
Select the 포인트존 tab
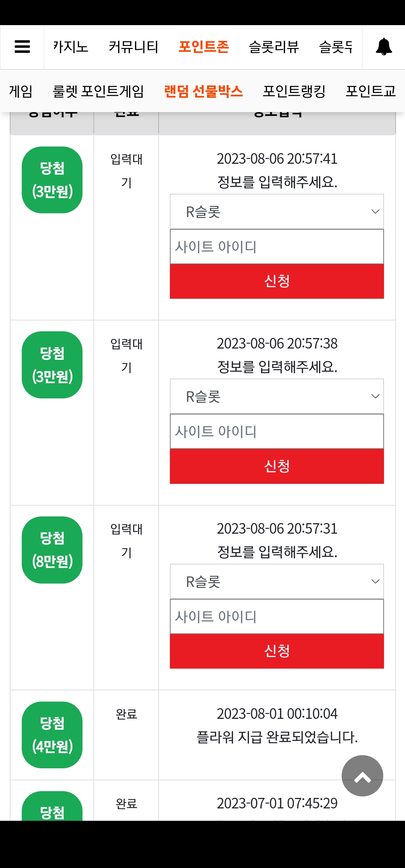pos(203,47)
